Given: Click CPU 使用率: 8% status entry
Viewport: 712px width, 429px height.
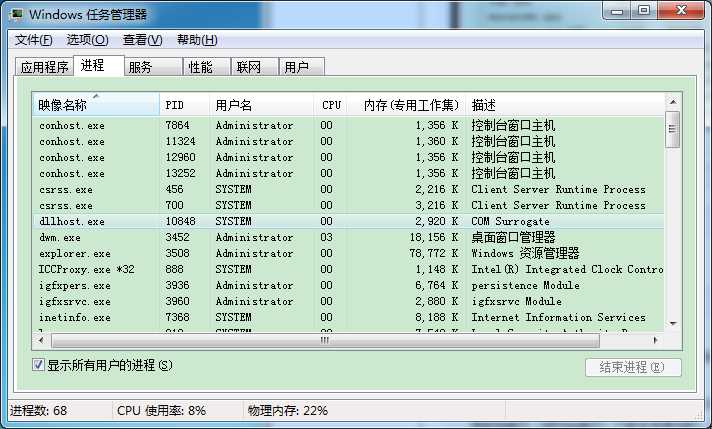Looking at the screenshot, I should [161, 410].
